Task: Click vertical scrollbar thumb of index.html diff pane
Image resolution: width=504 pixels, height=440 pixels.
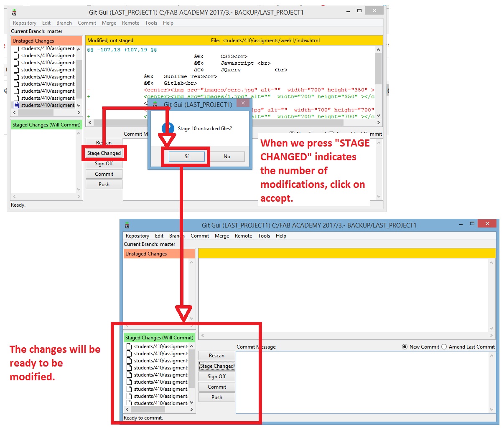Action: (x=379, y=69)
